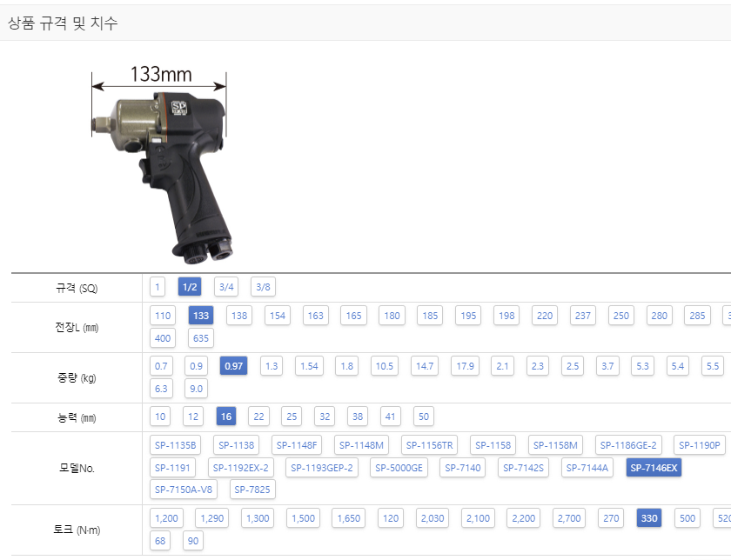Pick model SP-7825
Viewport: 731px width, 560px height.
pyautogui.click(x=252, y=490)
